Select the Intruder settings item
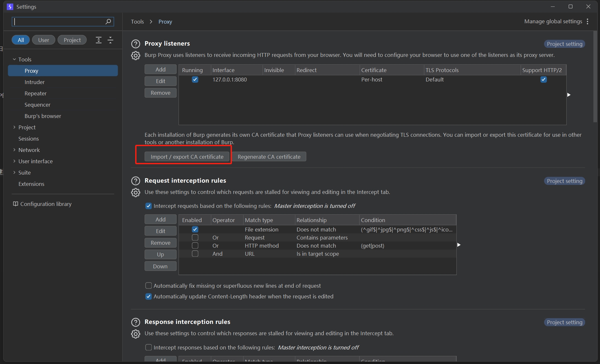Image resolution: width=600 pixels, height=364 pixels. pos(35,82)
